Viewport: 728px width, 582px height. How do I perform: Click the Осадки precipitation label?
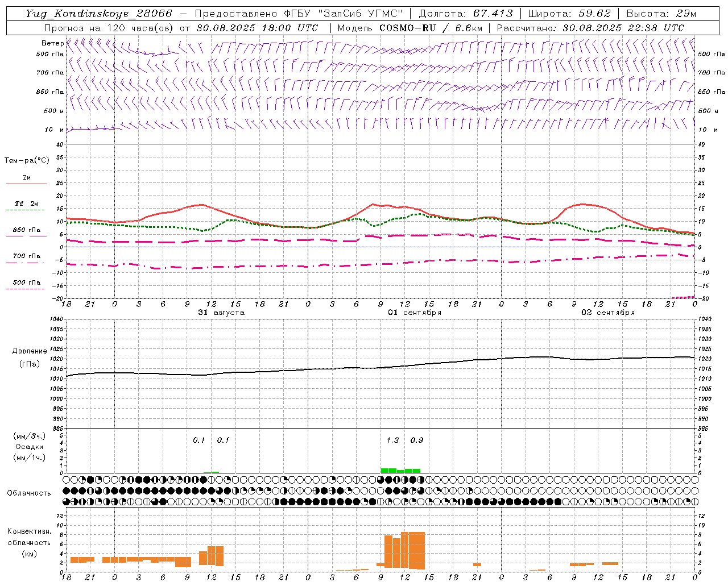(x=30, y=447)
